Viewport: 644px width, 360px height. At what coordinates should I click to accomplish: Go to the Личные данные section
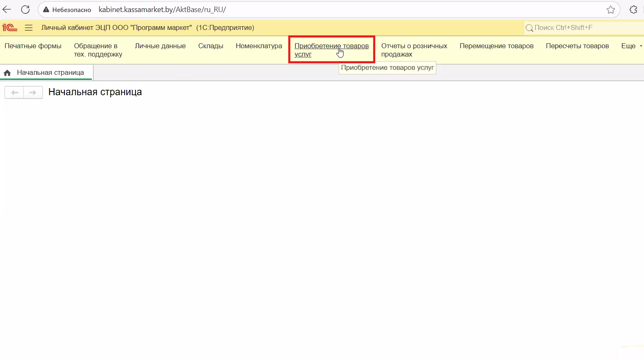click(x=160, y=46)
